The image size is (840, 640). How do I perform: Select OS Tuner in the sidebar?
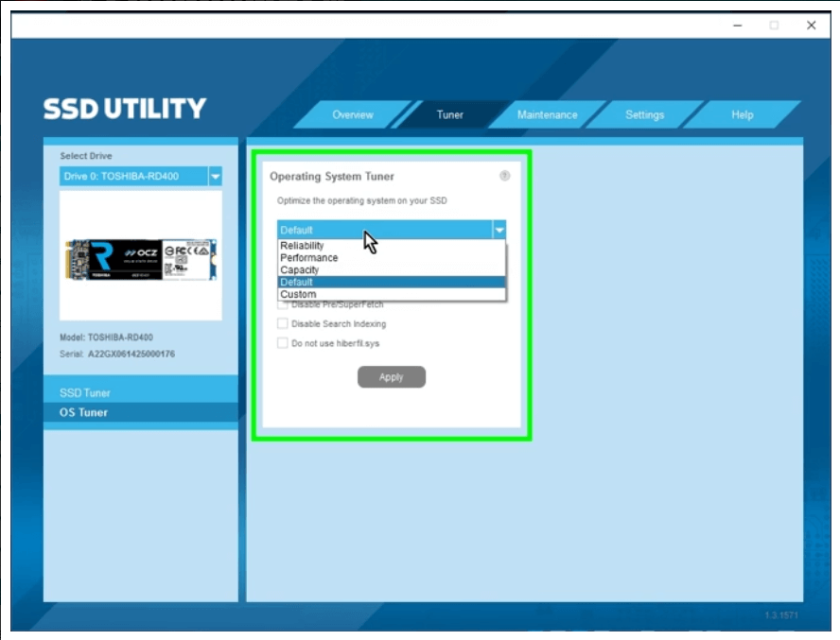pyautogui.click(x=141, y=412)
